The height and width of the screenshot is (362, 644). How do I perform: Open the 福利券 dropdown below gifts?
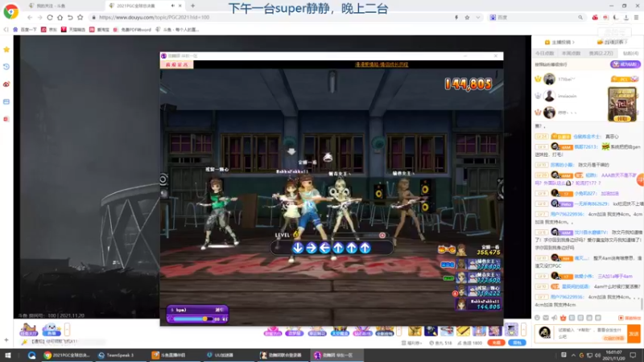412,343
